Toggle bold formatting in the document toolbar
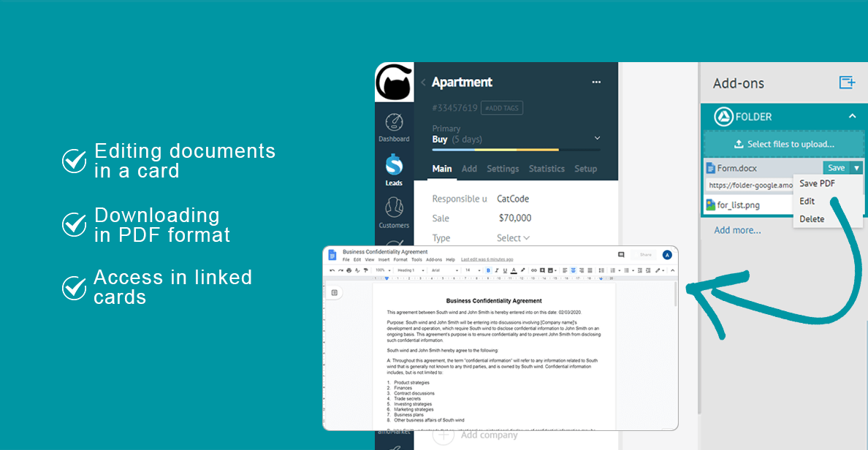This screenshot has width=868, height=450. tap(488, 270)
